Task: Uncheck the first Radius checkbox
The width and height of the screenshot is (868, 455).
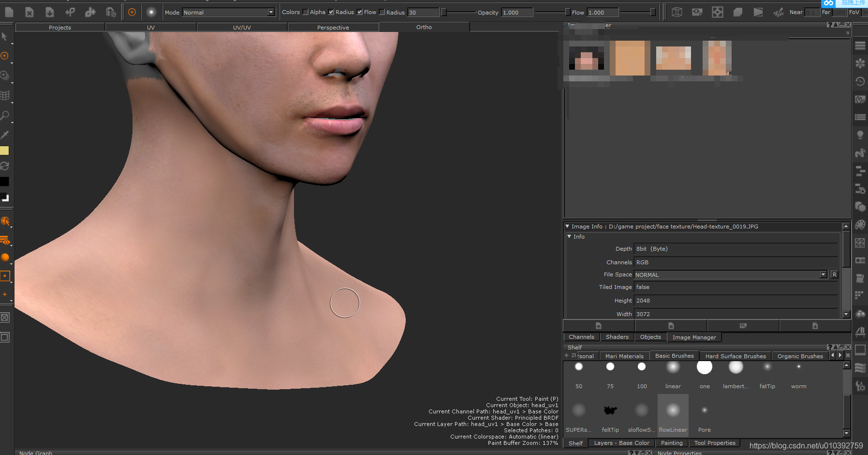Action: click(331, 12)
